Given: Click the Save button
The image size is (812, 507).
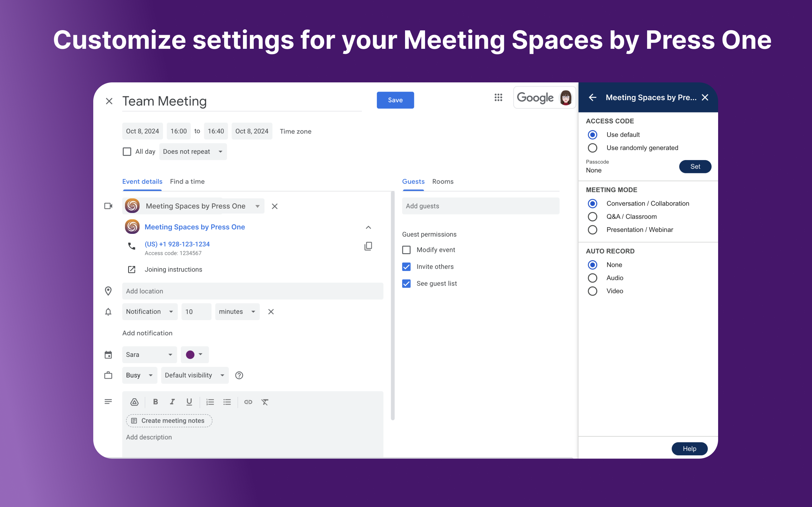Looking at the screenshot, I should click(x=395, y=100).
